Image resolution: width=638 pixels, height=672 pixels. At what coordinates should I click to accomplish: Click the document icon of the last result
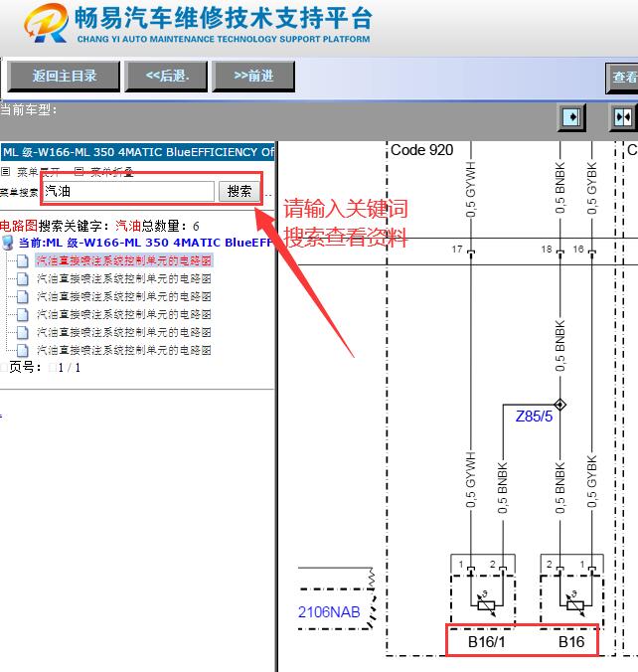22,350
